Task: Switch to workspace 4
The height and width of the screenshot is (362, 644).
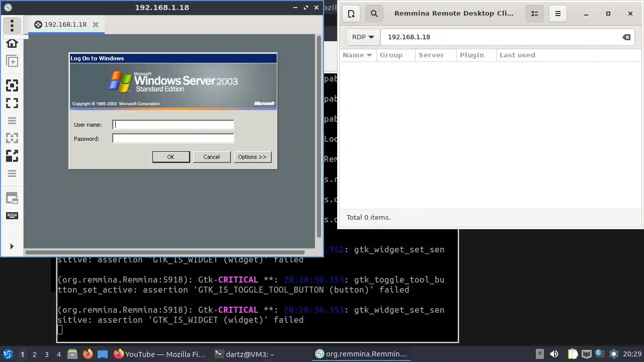Action: [x=58, y=354]
